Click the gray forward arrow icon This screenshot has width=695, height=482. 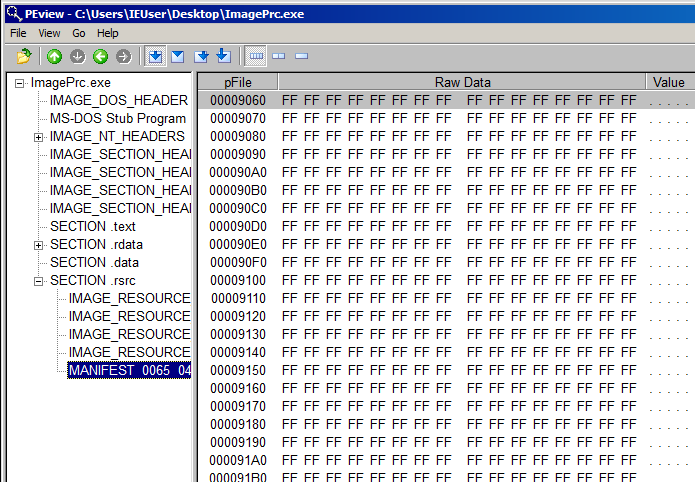tap(124, 56)
